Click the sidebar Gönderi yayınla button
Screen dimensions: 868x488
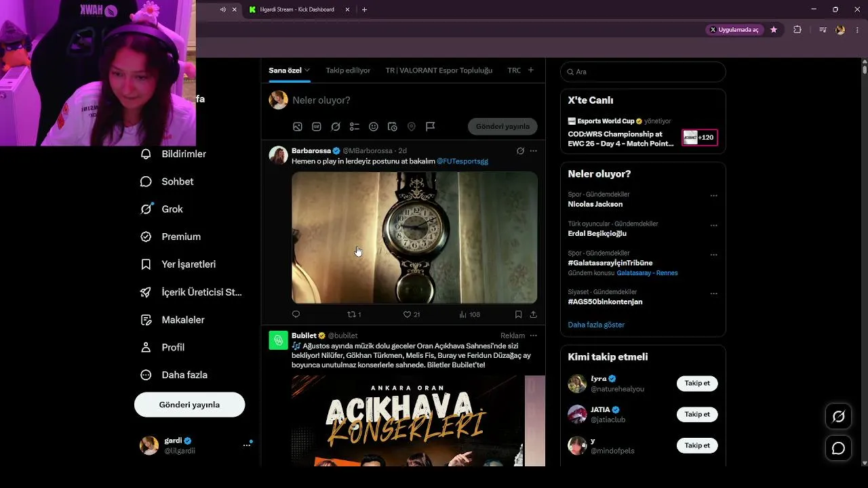coord(189,405)
